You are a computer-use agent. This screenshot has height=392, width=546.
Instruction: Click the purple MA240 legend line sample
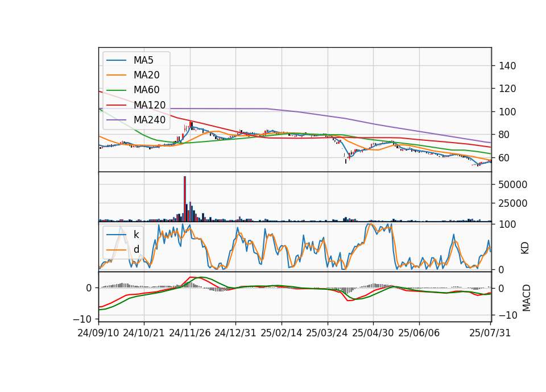point(116,120)
